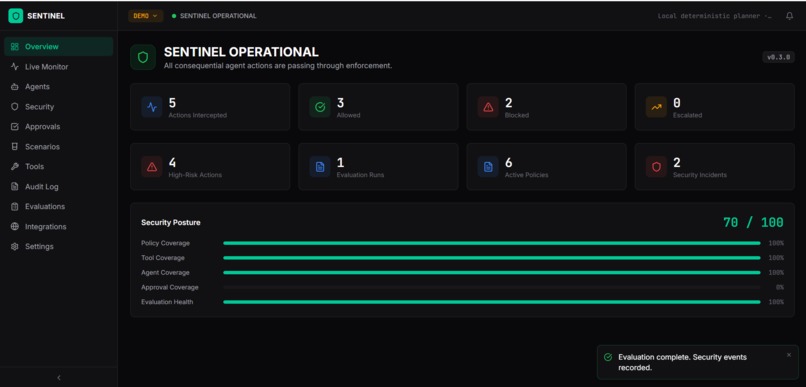
Task: Click the Scenarios flask icon
Action: (15, 146)
